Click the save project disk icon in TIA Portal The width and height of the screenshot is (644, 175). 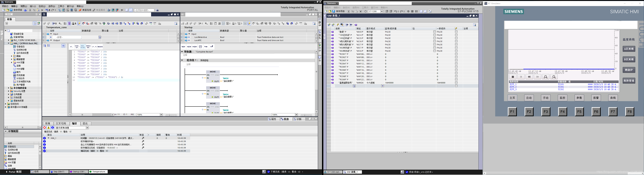tap(11, 10)
